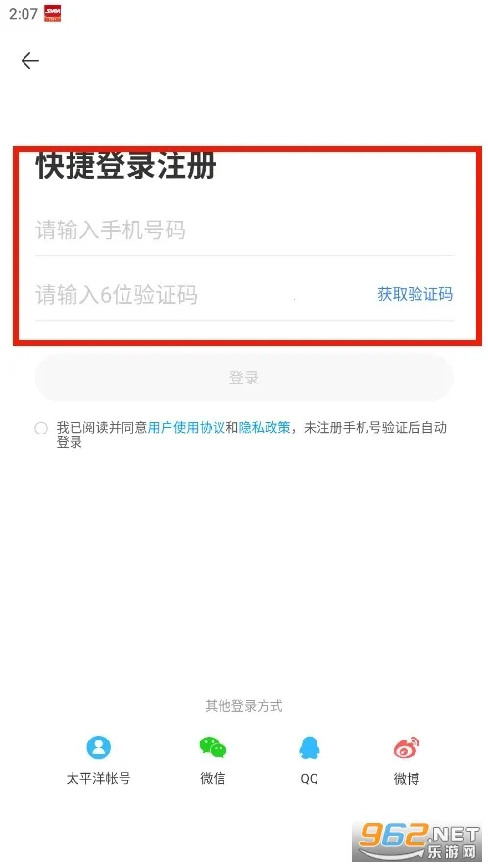
Task: Tap the 快捷登录注册 heading
Action: tap(126, 166)
